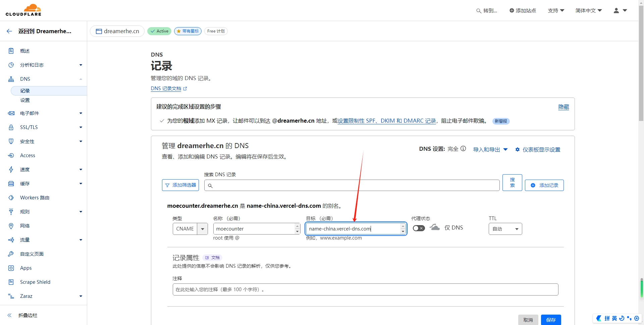This screenshot has height=325, width=644.
Task: Expand the SSL/TLS sidebar section
Action: [81, 127]
